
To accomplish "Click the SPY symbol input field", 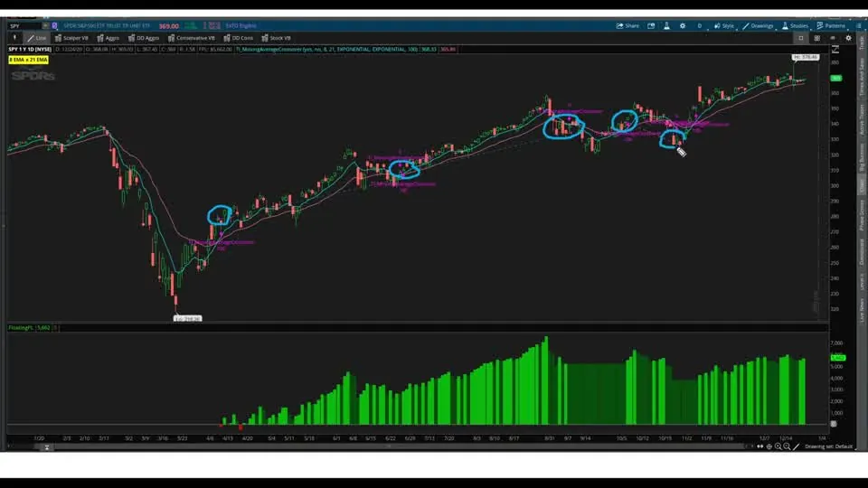I will pos(25,25).
